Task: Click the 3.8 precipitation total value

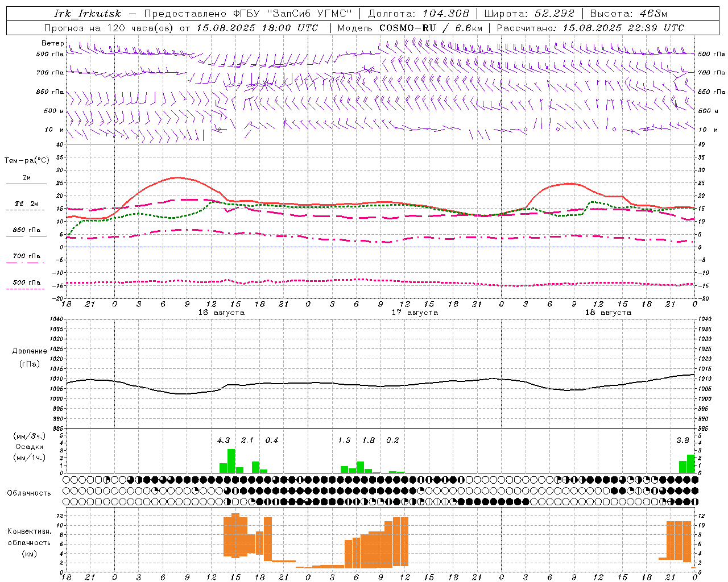Action: click(x=682, y=440)
